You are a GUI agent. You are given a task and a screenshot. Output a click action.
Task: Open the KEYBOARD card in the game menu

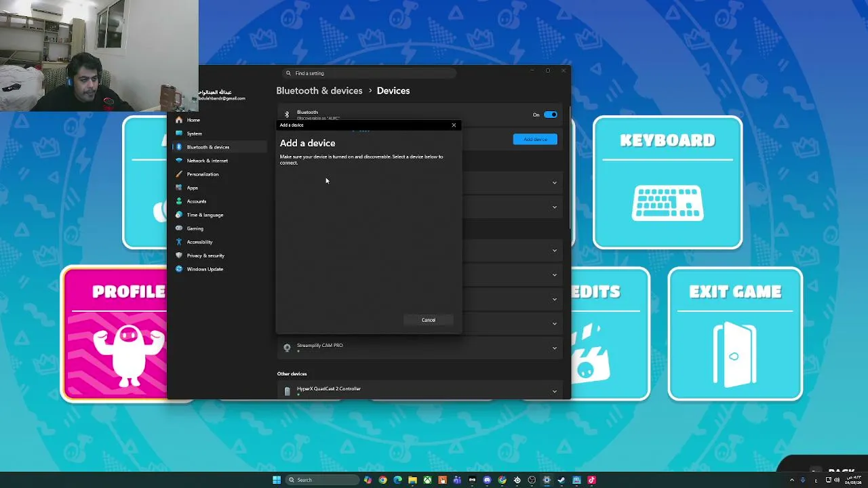(668, 183)
